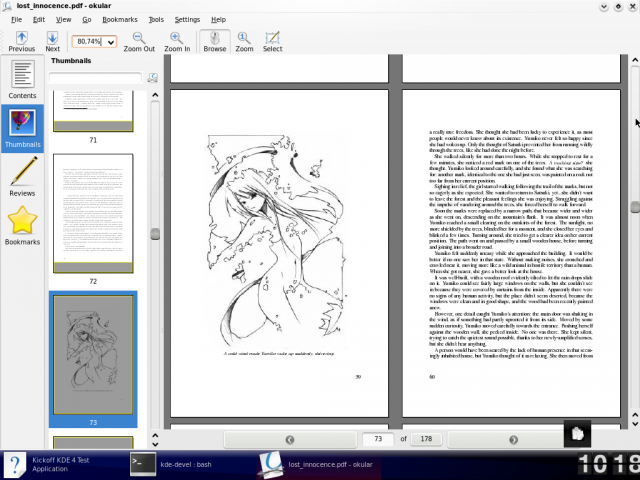This screenshot has width=640, height=480.
Task: Open the Settings menu
Action: pos(187,19)
